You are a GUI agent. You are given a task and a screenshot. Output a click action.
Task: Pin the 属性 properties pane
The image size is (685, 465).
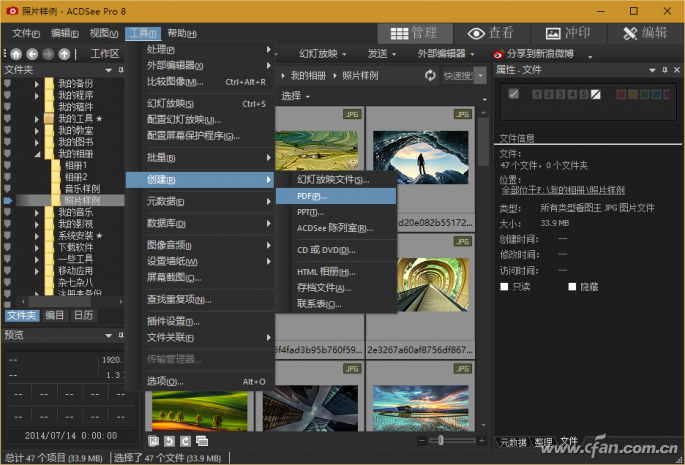(x=664, y=70)
